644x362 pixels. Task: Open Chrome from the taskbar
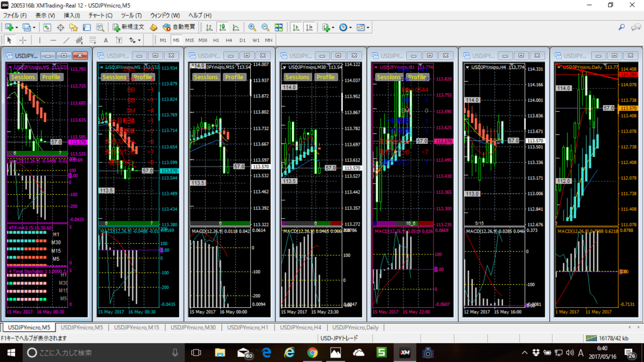(313, 353)
